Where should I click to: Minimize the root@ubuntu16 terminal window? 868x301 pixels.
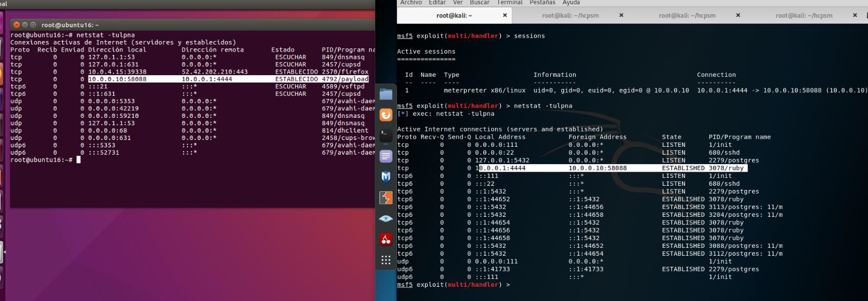tap(25, 25)
